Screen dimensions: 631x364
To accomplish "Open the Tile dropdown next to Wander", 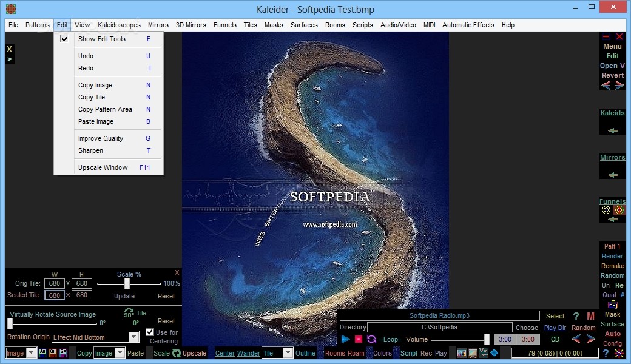I will click(288, 352).
